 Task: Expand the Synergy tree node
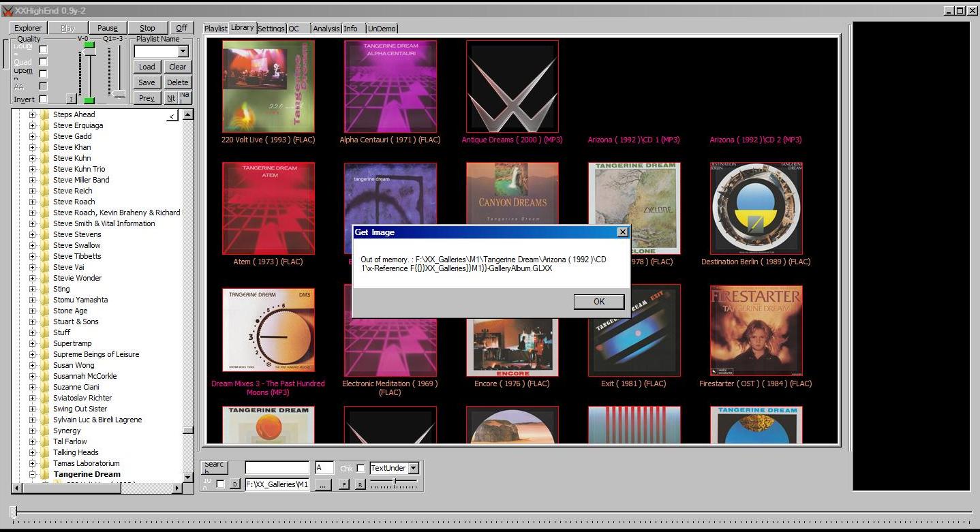pyautogui.click(x=32, y=431)
